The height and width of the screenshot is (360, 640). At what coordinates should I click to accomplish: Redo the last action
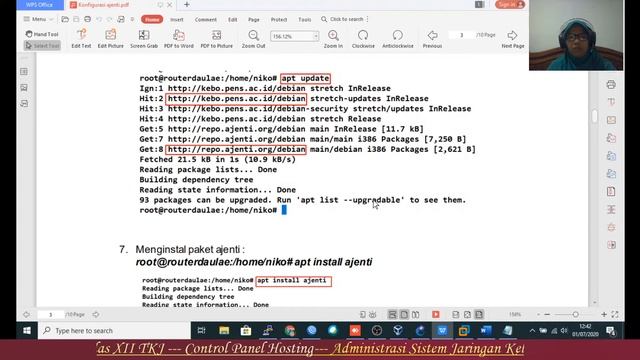click(109, 19)
